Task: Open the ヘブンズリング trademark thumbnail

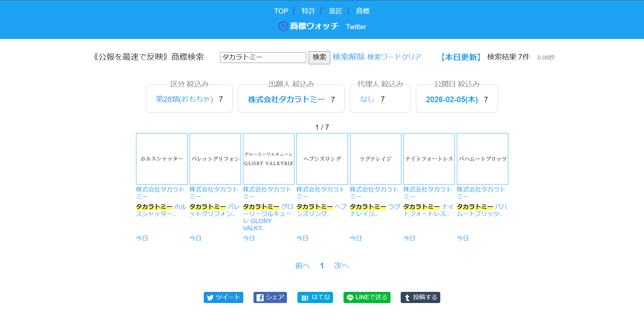Action: click(322, 159)
